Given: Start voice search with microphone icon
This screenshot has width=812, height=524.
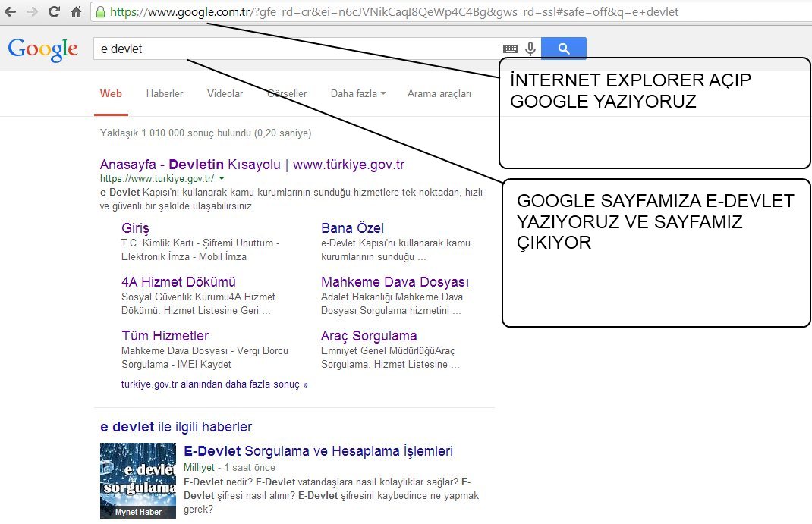Looking at the screenshot, I should pos(530,49).
